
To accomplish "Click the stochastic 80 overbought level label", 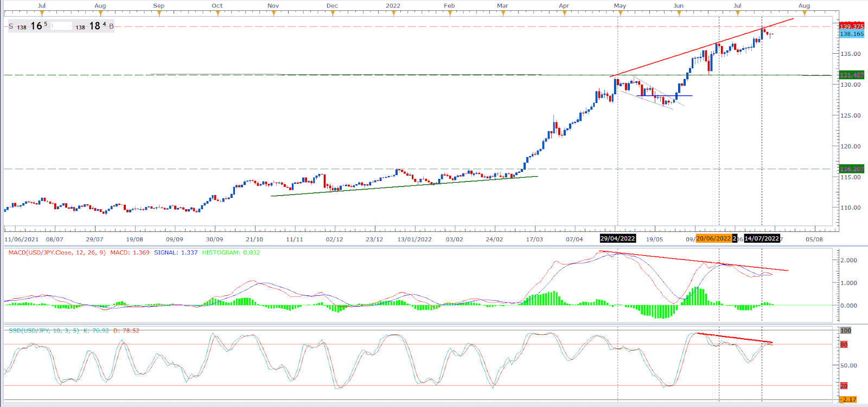I will click(x=844, y=345).
